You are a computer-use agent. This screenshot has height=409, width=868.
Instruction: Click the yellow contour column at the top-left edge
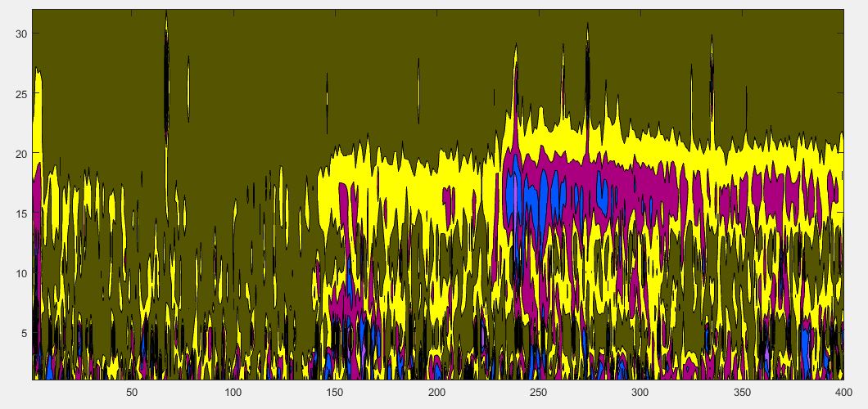(x=38, y=106)
